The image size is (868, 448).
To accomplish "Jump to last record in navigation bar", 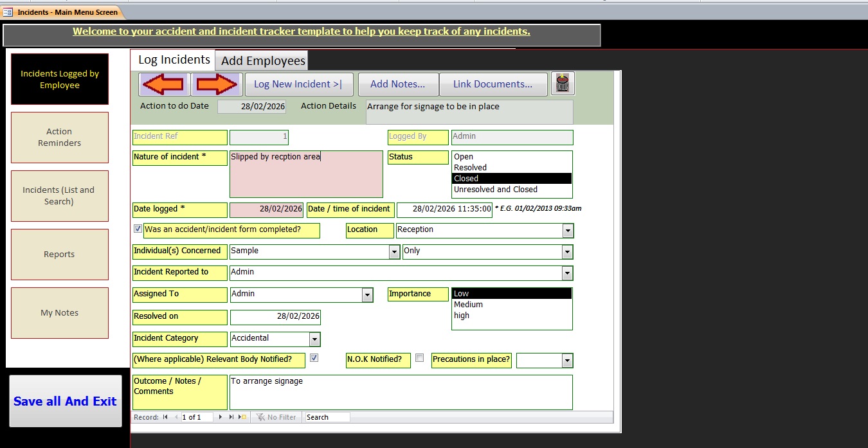I will click(x=231, y=417).
